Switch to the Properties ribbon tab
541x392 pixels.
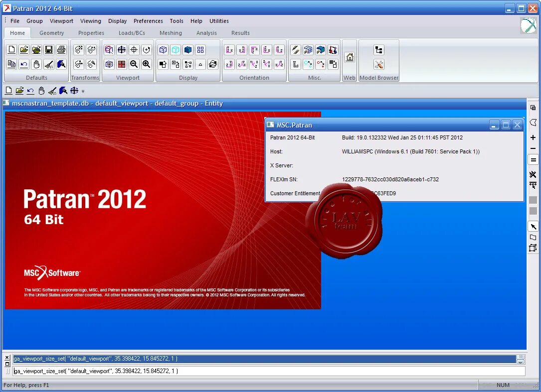(91, 33)
